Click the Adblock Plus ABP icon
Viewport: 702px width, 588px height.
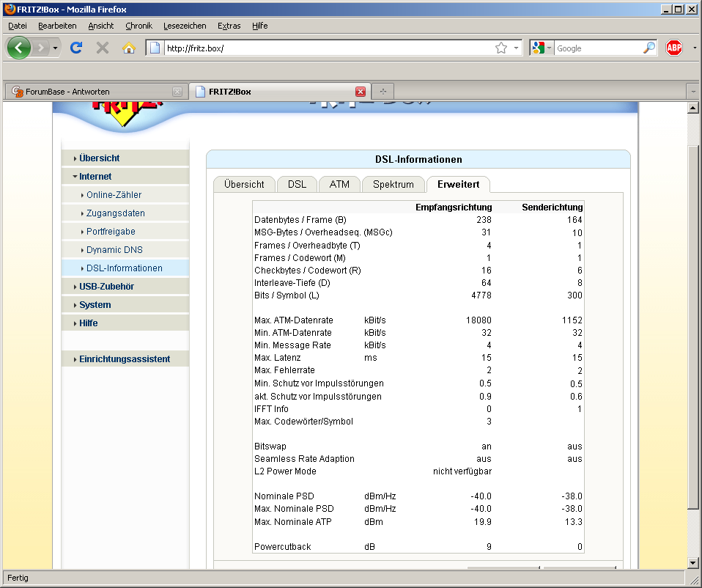674,48
